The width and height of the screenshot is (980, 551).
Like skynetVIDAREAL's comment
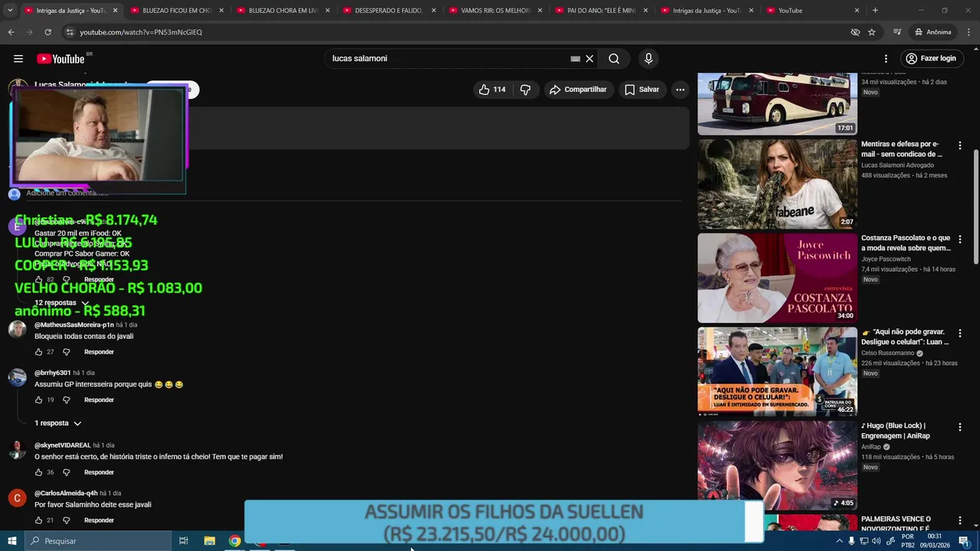38,472
